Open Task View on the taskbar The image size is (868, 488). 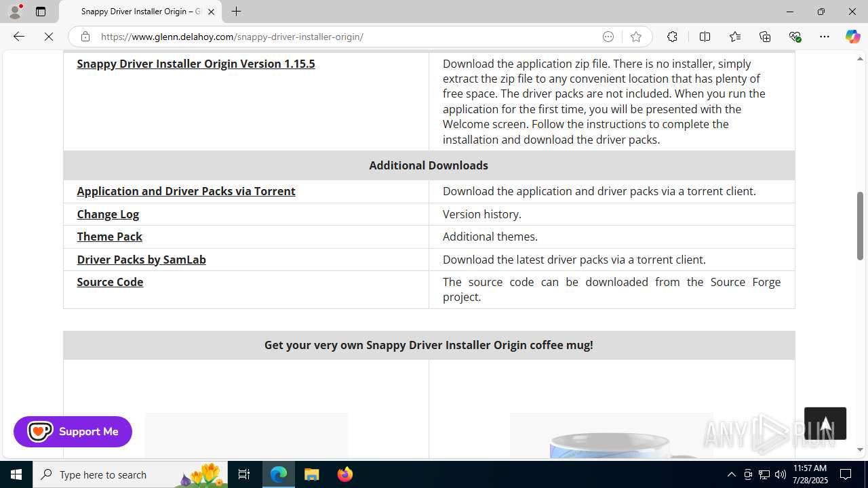pyautogui.click(x=244, y=474)
